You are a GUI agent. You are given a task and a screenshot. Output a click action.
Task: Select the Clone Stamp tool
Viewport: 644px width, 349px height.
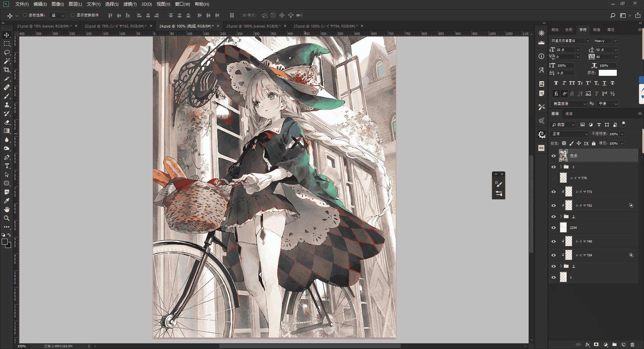click(7, 105)
